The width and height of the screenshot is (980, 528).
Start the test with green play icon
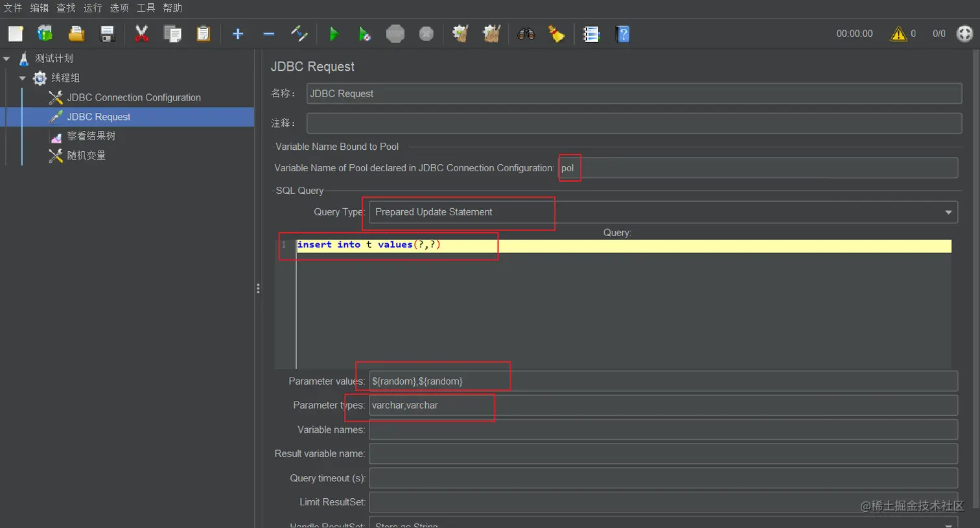334,34
